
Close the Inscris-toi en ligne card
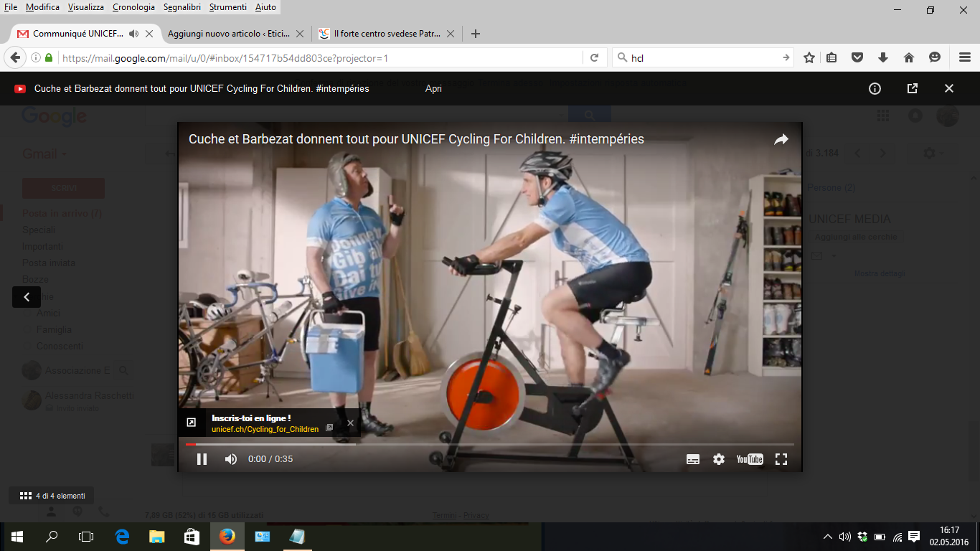coord(350,423)
